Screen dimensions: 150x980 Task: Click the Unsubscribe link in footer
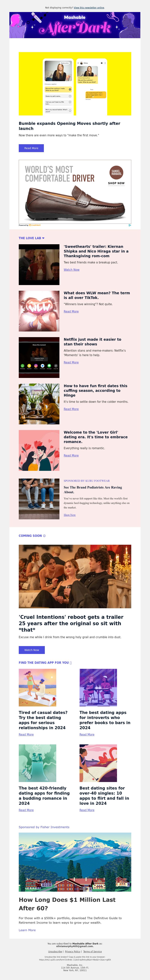click(55, 951)
